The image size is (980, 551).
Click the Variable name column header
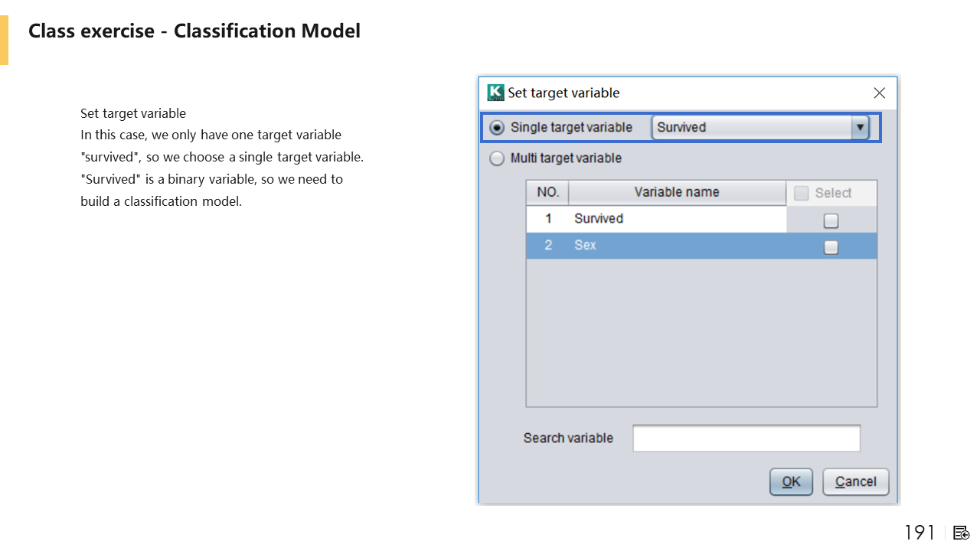[677, 192]
